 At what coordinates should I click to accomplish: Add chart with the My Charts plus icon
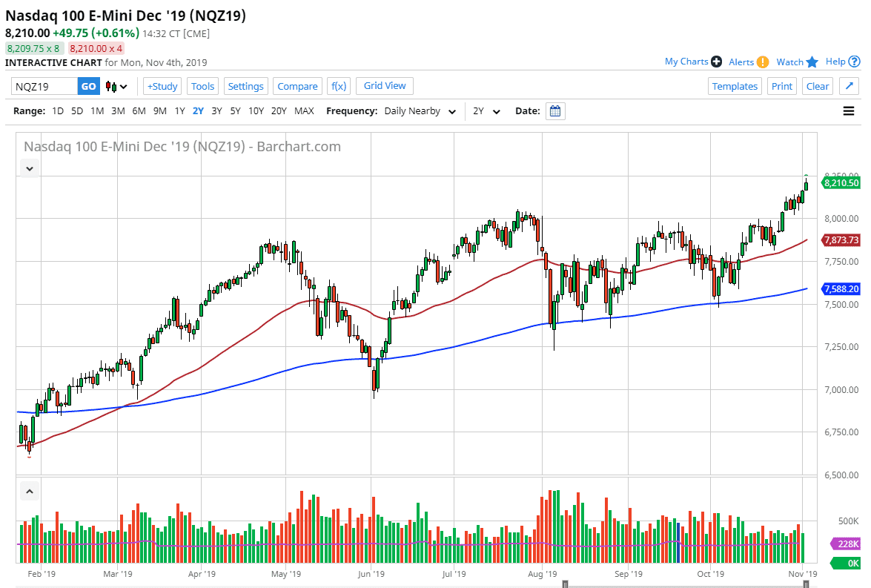click(x=715, y=62)
